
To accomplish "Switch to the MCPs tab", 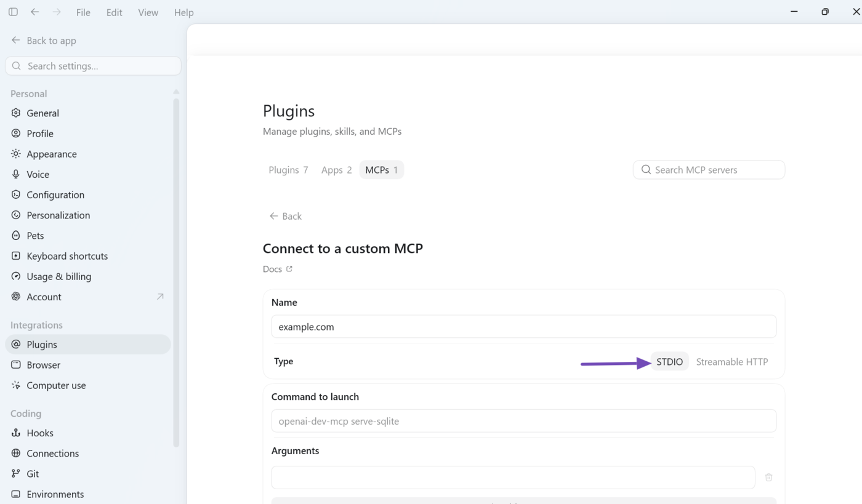I will click(x=382, y=170).
